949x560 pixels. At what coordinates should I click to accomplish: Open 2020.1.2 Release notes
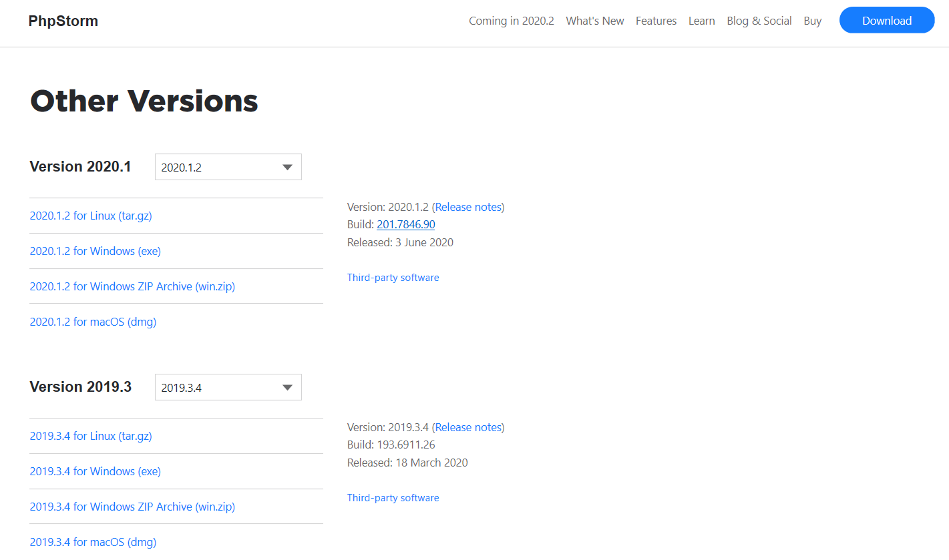[468, 207]
